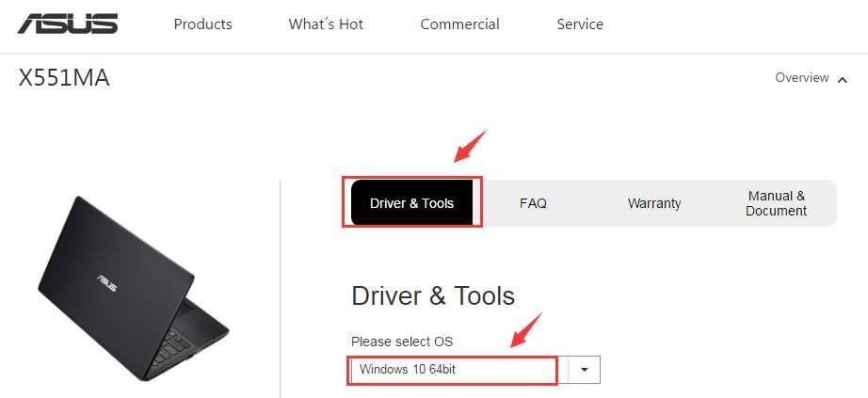Click the X551MA laptop product image
The image size is (868, 398).
click(133, 288)
